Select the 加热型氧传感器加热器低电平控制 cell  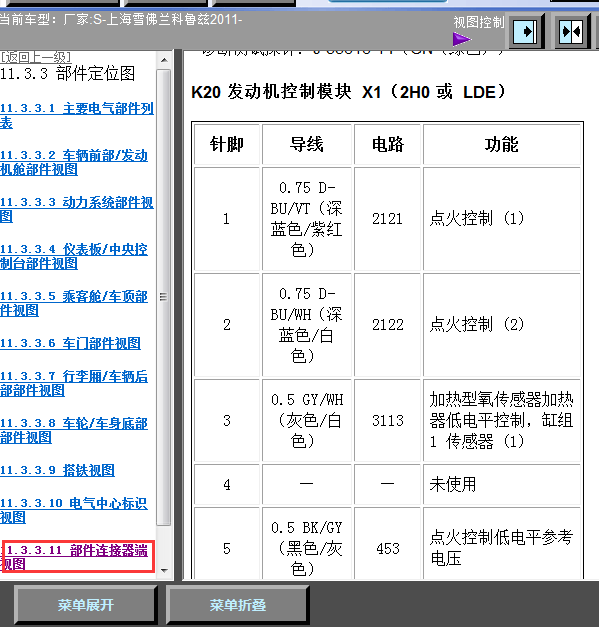[501, 420]
